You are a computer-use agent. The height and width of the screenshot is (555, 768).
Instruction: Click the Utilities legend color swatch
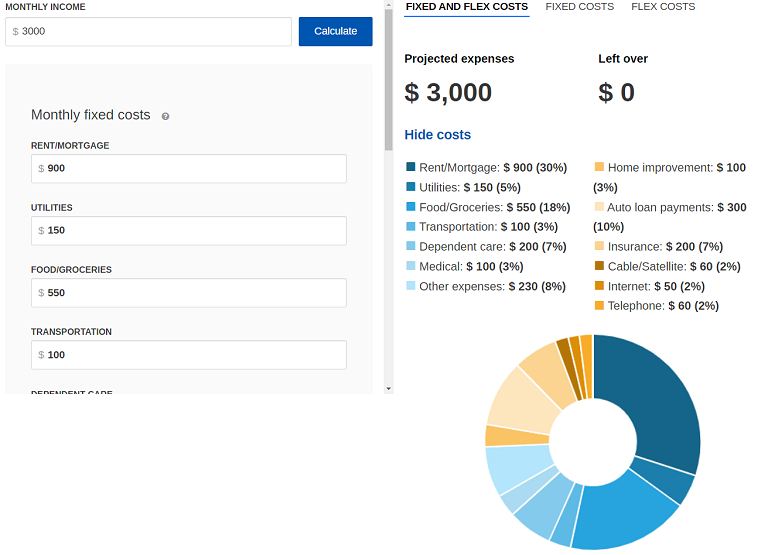pyautogui.click(x=410, y=187)
